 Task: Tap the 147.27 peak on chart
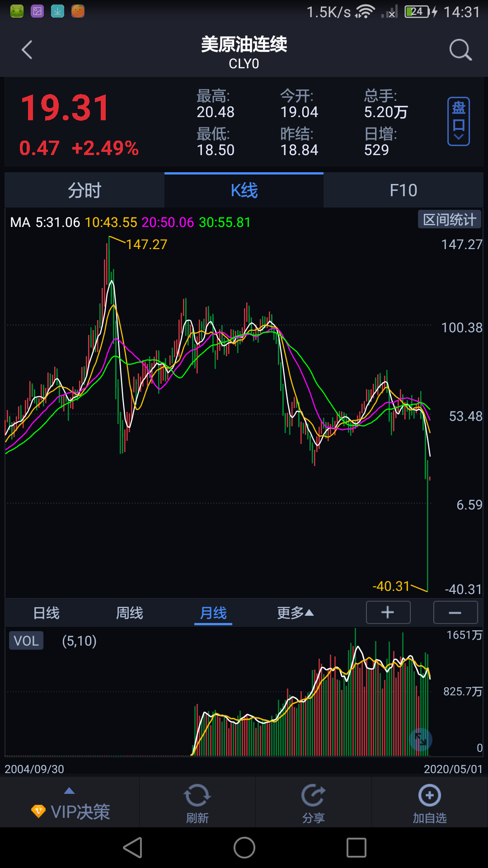click(146, 245)
